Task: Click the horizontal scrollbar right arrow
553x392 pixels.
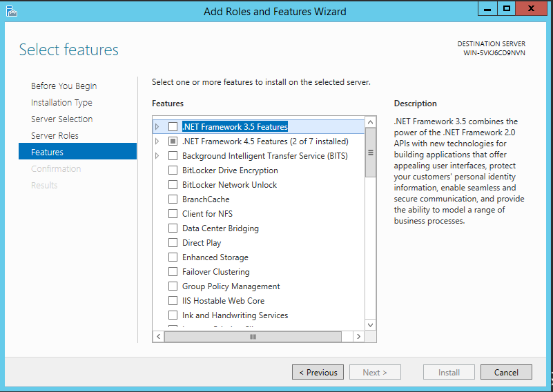Action: (358, 337)
